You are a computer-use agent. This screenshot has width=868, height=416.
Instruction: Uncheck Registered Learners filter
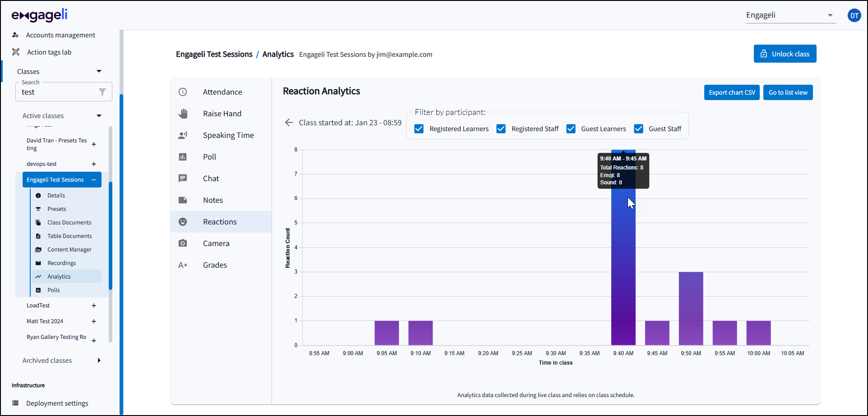click(419, 129)
